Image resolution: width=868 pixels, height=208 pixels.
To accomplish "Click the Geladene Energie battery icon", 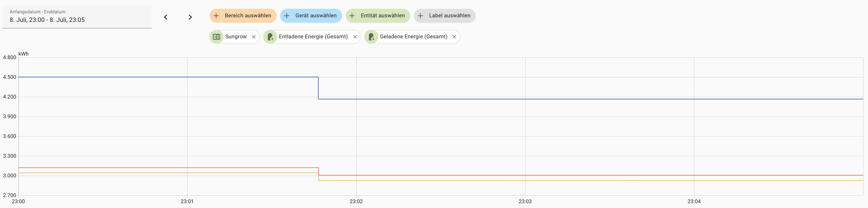I will [x=371, y=37].
